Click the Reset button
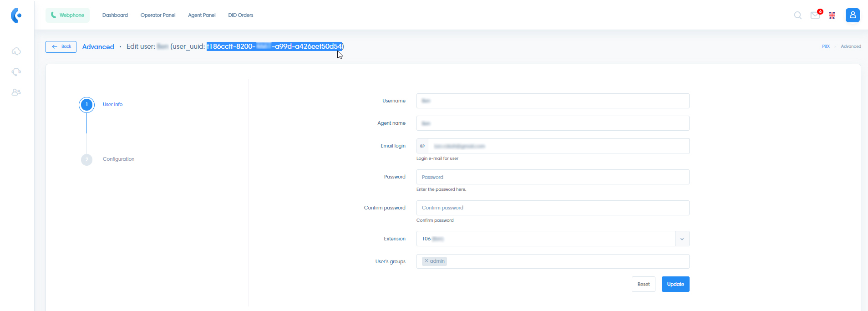 click(x=643, y=284)
